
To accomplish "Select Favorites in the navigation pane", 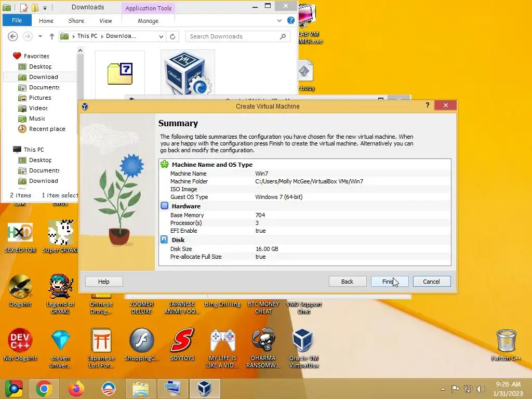I will [36, 56].
